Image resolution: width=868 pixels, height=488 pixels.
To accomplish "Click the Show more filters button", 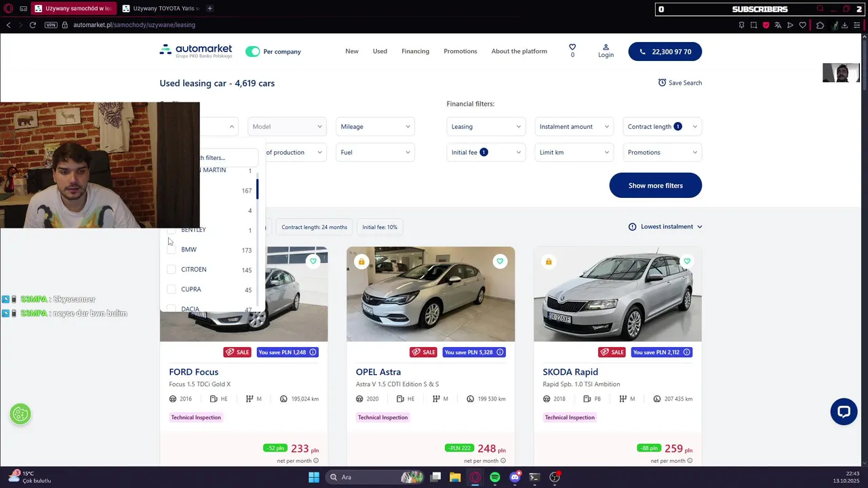I will pyautogui.click(x=655, y=185).
